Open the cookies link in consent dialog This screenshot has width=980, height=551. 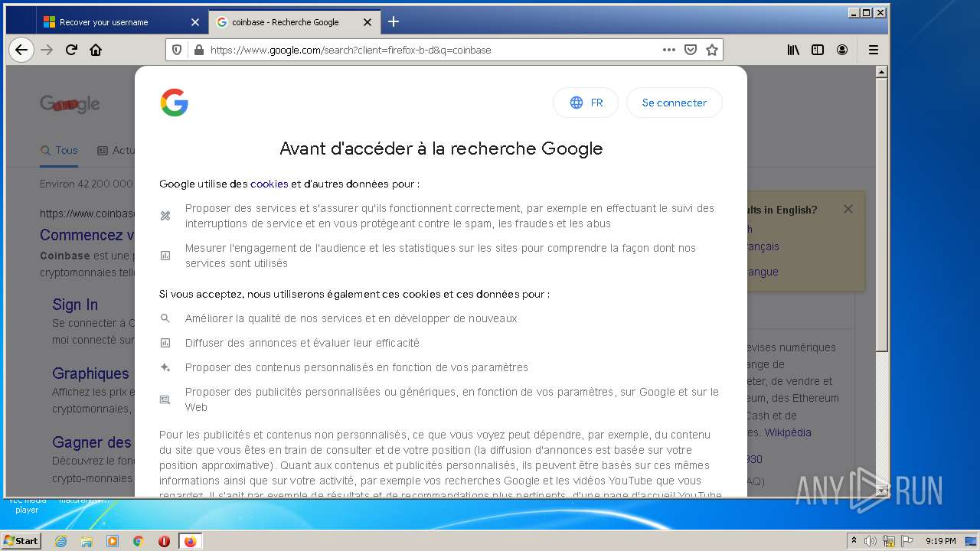click(269, 184)
